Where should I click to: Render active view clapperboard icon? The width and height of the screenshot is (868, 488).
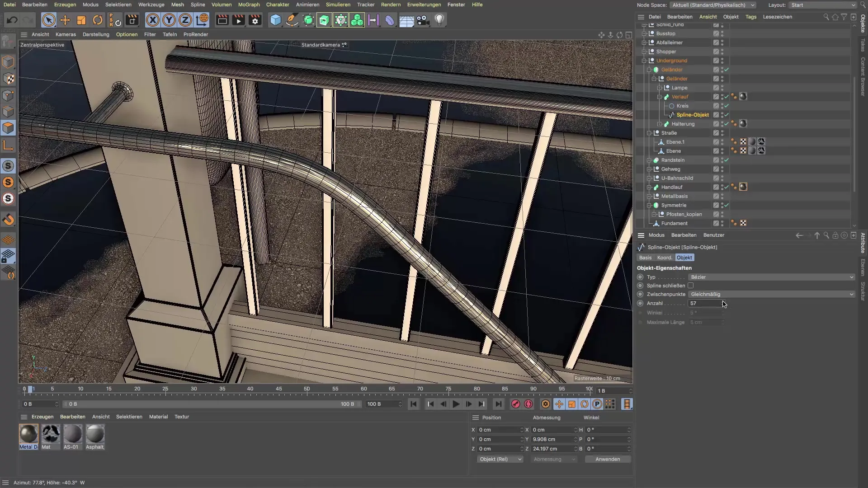222,20
